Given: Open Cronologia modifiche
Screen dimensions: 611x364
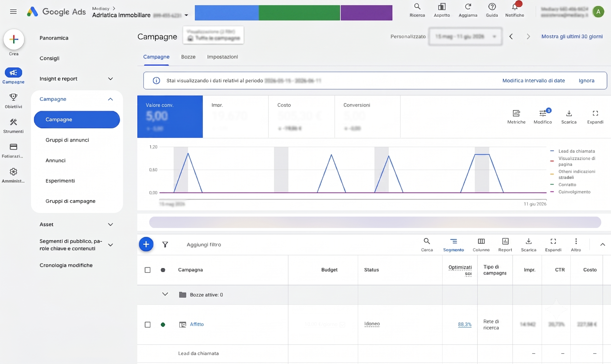Looking at the screenshot, I should click(x=66, y=265).
